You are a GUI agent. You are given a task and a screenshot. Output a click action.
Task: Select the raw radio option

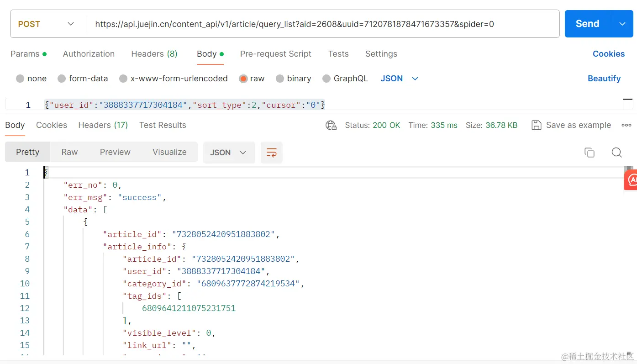pos(243,79)
